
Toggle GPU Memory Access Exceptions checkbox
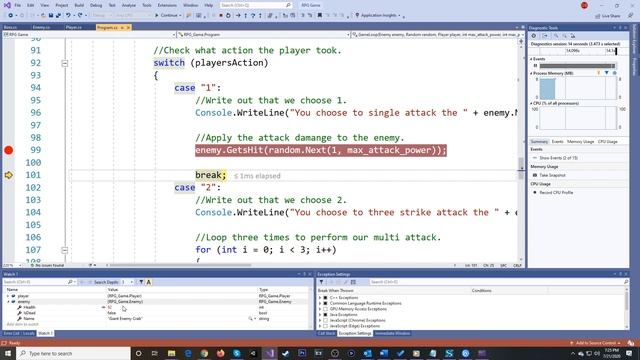(x=325, y=309)
